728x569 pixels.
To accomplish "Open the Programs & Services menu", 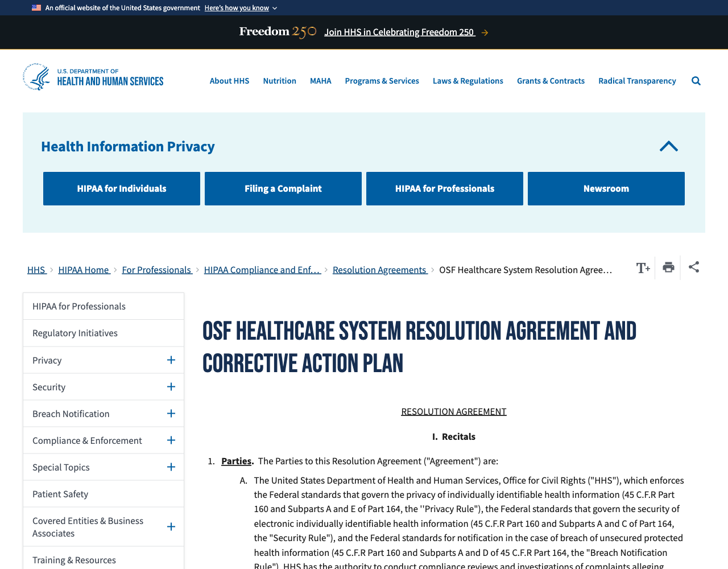I will click(382, 81).
